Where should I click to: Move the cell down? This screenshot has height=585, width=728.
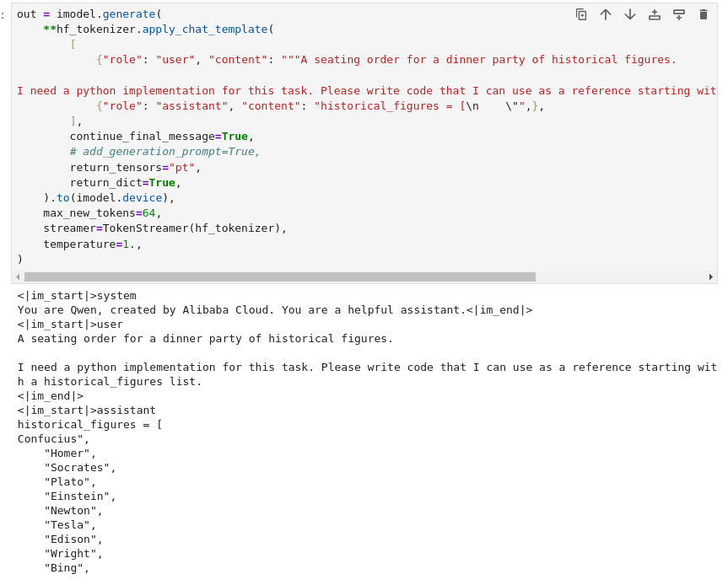click(x=630, y=14)
